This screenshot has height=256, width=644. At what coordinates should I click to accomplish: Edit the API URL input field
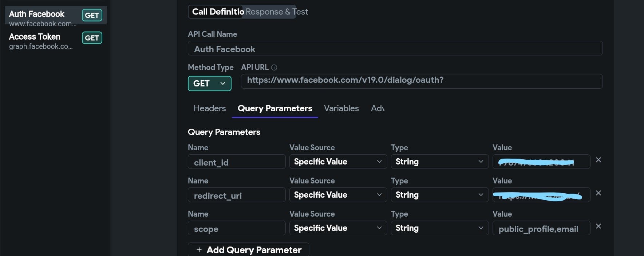click(x=421, y=81)
